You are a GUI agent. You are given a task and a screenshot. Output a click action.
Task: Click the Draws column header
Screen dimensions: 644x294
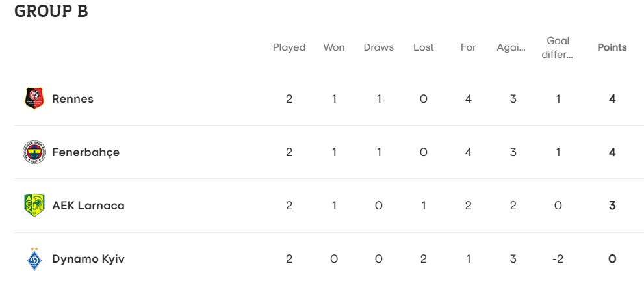click(x=379, y=47)
